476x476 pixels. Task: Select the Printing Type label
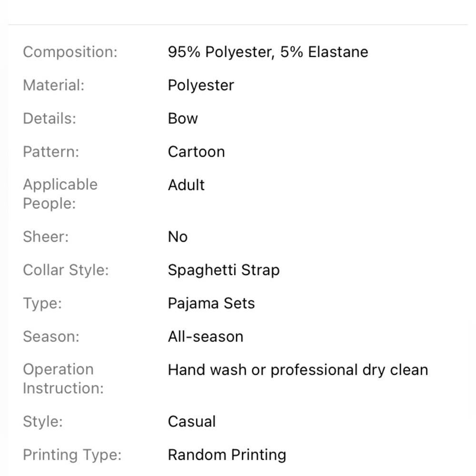[x=72, y=455]
